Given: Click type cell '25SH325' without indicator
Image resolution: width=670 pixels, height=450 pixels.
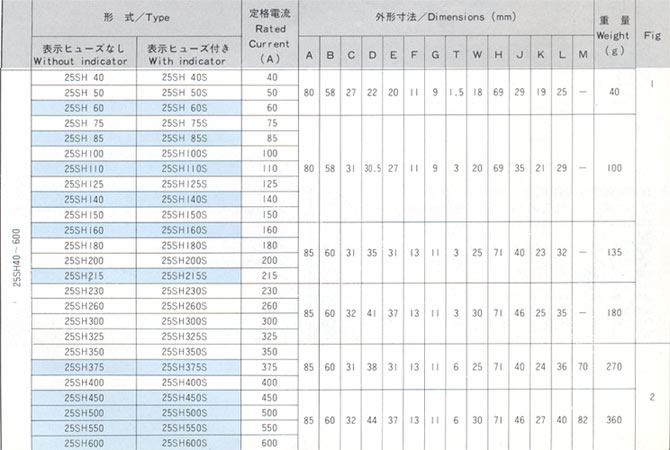Looking at the screenshot, I should click(x=84, y=337).
